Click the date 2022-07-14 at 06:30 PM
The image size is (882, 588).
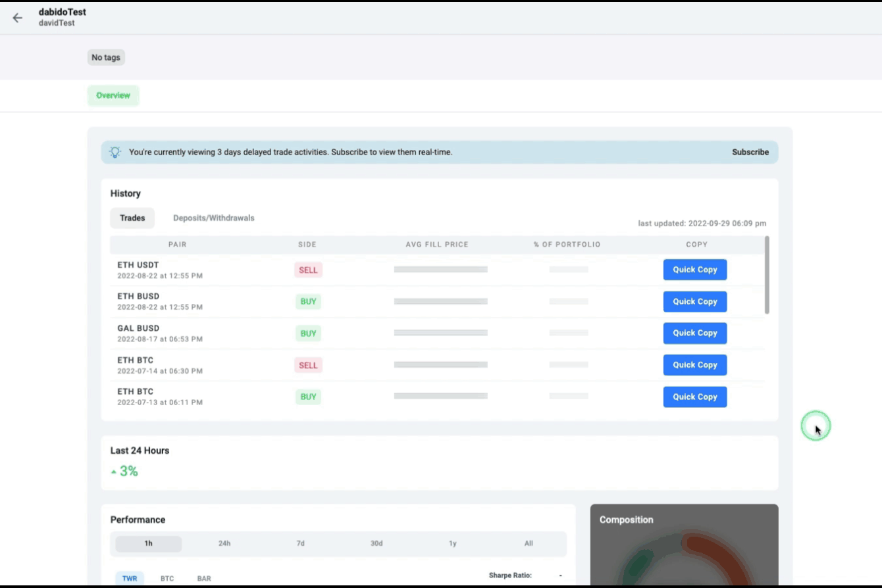point(160,371)
